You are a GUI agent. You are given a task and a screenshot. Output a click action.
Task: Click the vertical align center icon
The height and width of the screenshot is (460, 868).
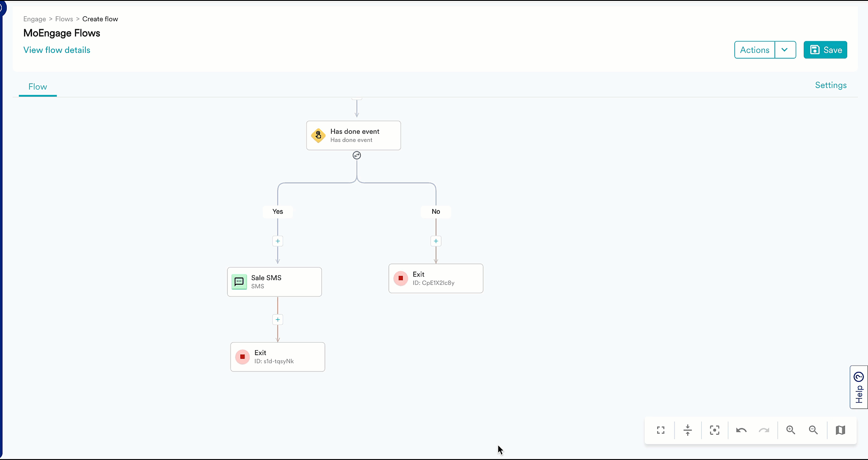tap(688, 430)
